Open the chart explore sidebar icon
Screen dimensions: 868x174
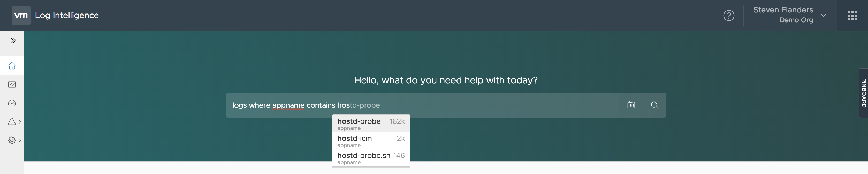[x=12, y=84]
